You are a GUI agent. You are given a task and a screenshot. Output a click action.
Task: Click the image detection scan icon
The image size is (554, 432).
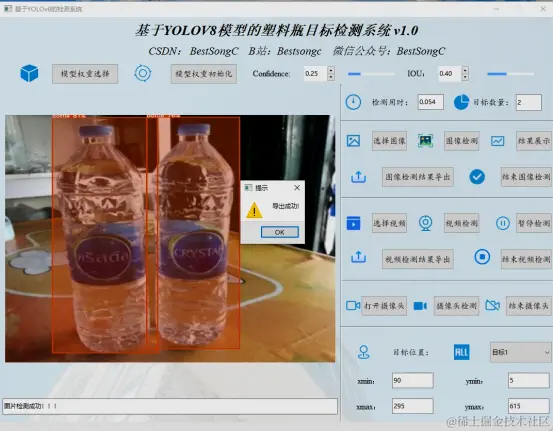coord(425,141)
